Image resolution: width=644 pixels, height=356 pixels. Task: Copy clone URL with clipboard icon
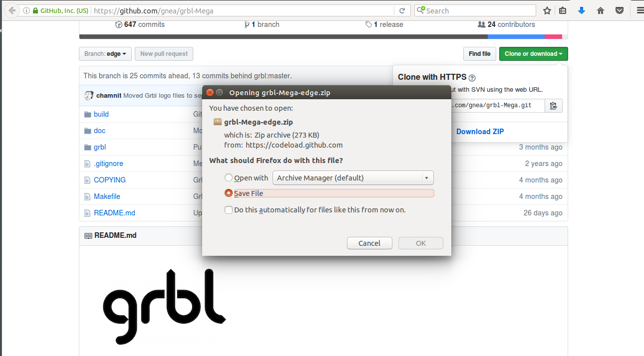click(553, 106)
